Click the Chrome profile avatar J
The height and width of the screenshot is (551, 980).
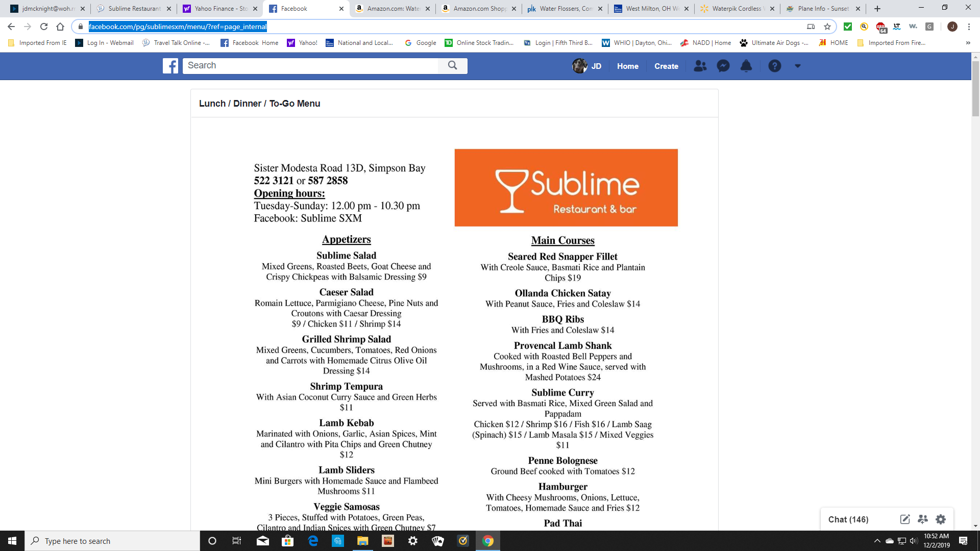pos(952,27)
